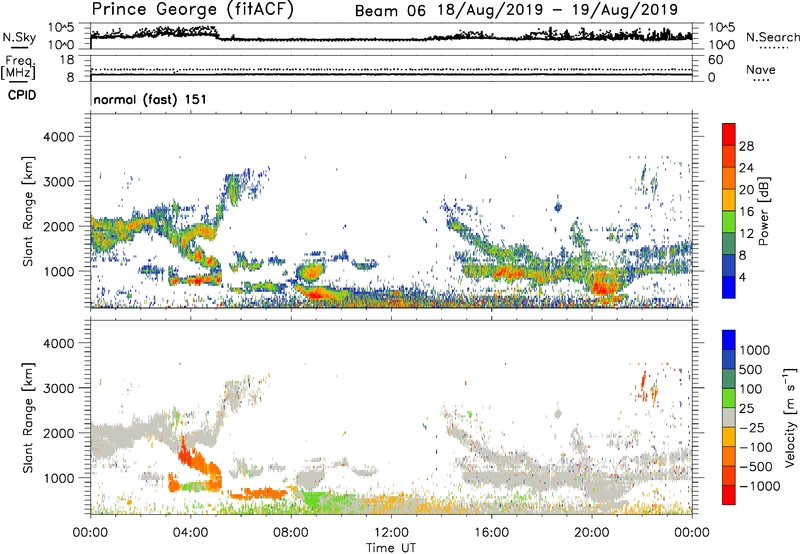Click 'Slant Range [km]' label of velocity panel
The width and height of the screenshot is (800, 554).
28,418
